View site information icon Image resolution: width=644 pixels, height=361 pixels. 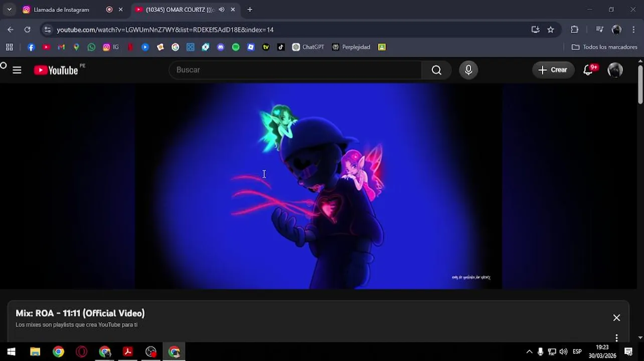(x=47, y=30)
